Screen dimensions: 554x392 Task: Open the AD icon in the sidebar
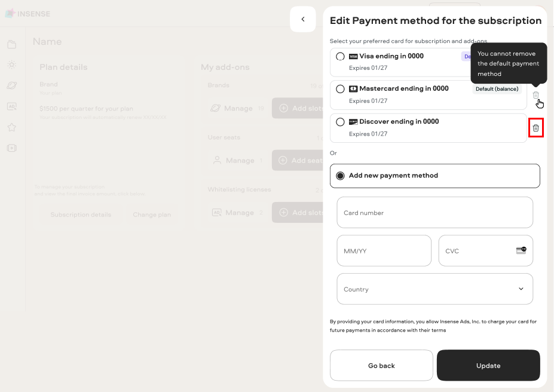tap(12, 106)
